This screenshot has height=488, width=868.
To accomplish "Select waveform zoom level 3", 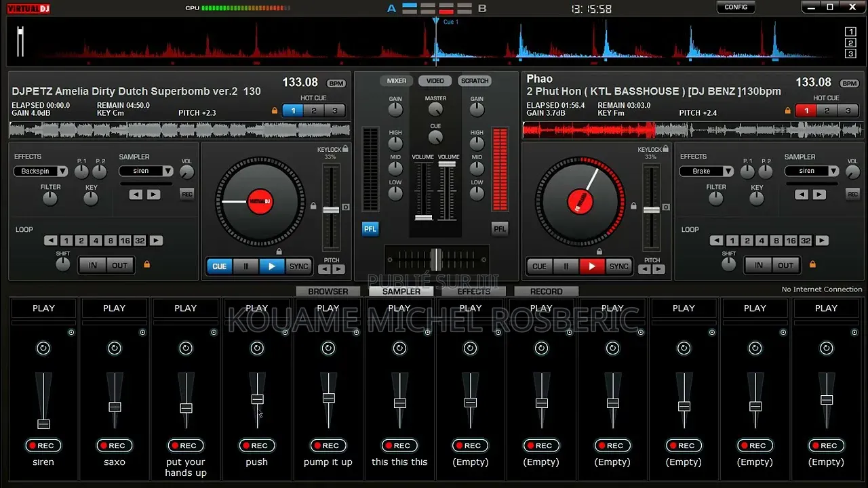I will [x=850, y=54].
